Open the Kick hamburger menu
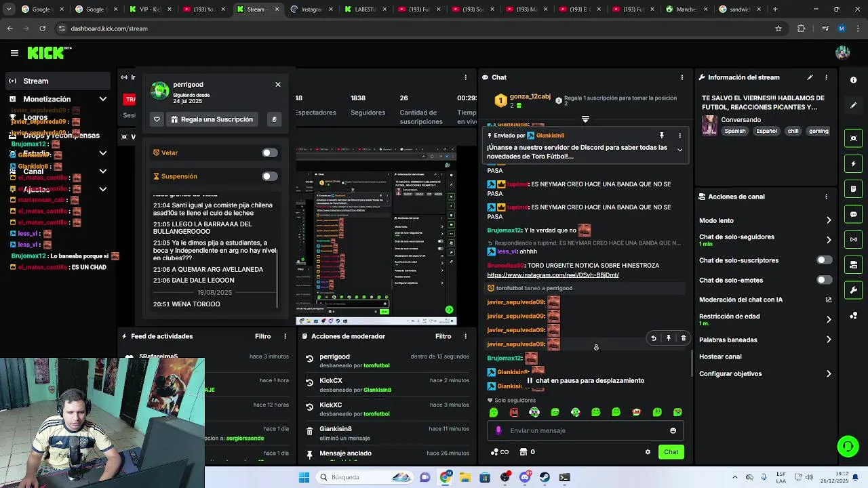The width and height of the screenshot is (868, 488). click(x=14, y=53)
